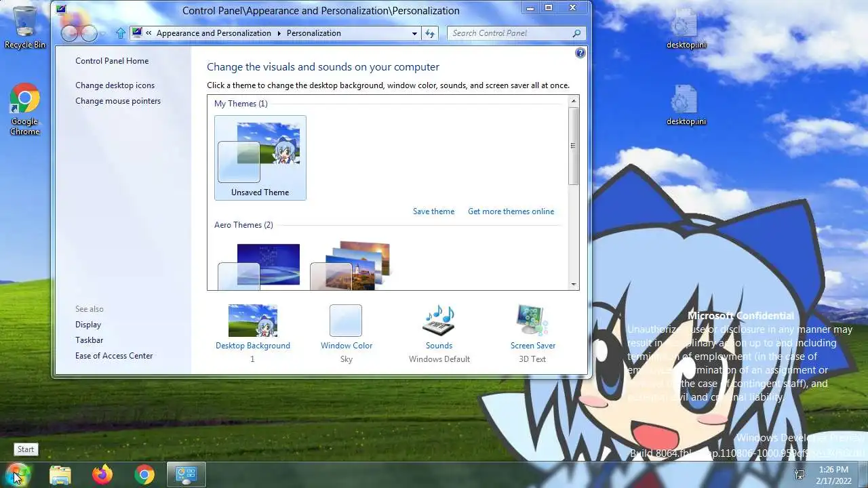Screen dimensions: 868x488
Task: Click the Windows Default sounds label
Action: (x=439, y=359)
